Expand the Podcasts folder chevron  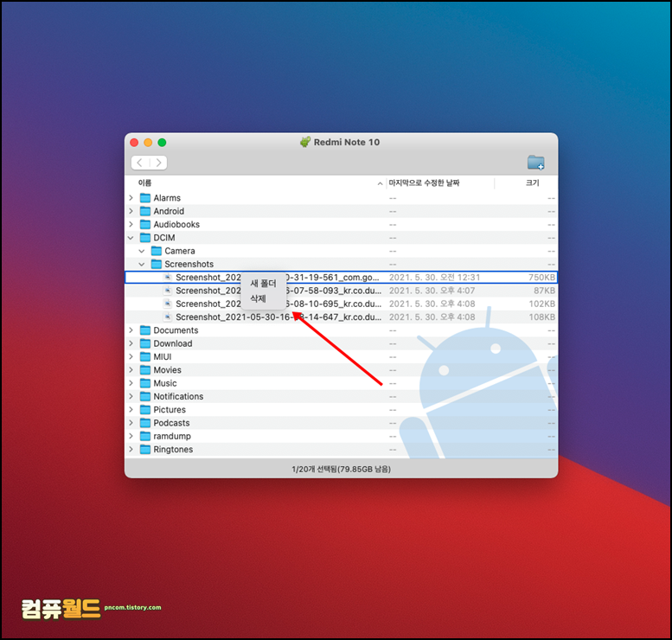click(x=131, y=424)
